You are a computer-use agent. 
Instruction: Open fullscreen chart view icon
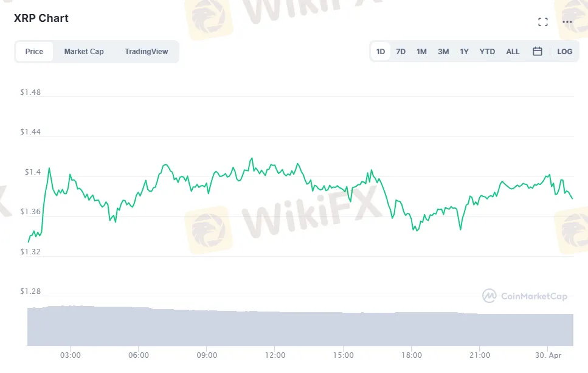[543, 22]
